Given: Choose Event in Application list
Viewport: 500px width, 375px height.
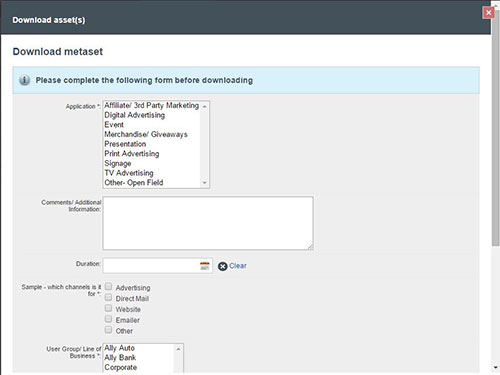Looking at the screenshot, I should tap(152, 125).
